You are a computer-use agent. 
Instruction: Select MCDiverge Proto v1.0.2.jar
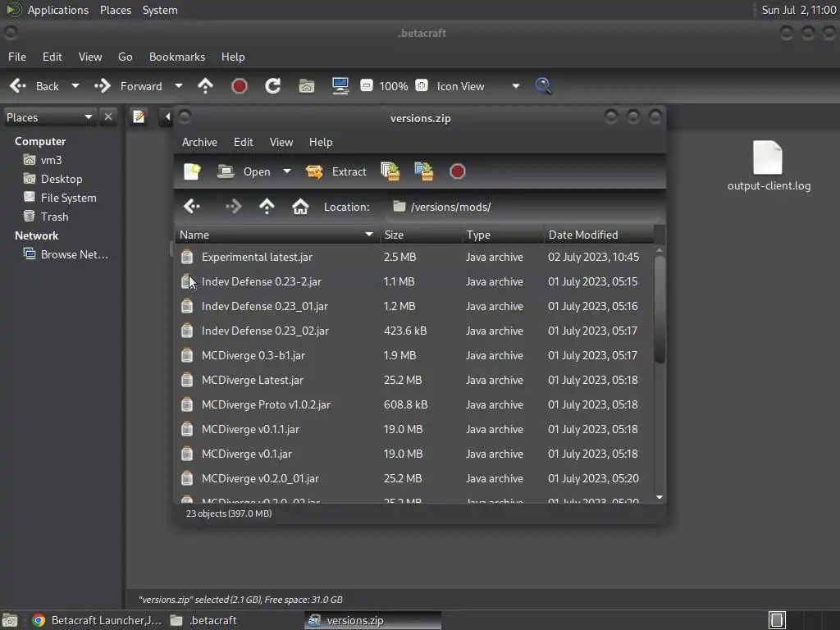414,405
